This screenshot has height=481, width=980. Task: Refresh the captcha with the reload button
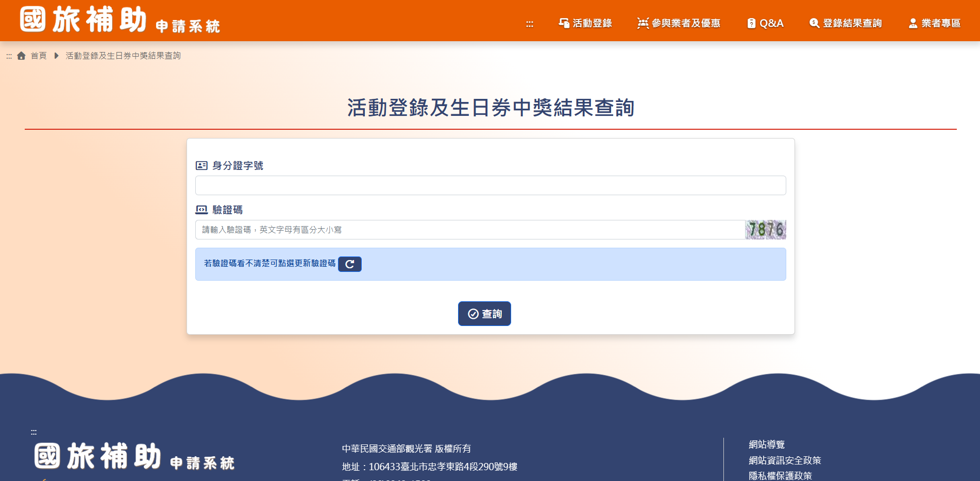[x=350, y=264]
